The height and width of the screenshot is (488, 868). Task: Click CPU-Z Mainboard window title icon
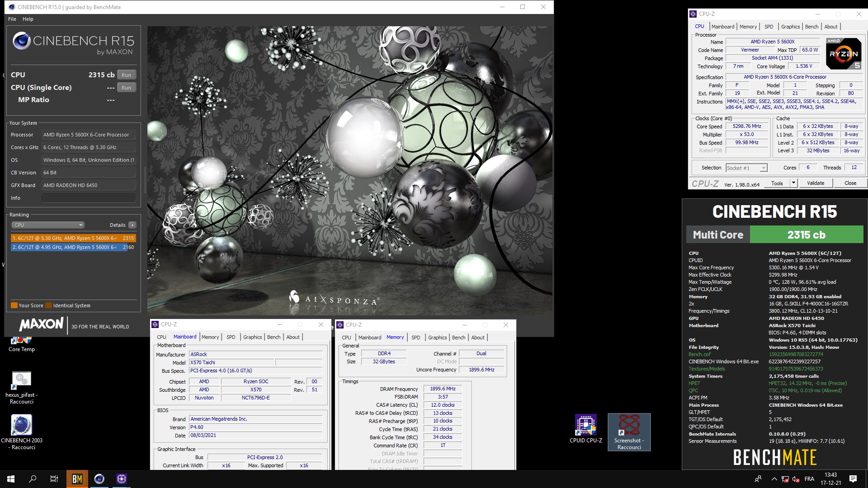click(x=156, y=324)
